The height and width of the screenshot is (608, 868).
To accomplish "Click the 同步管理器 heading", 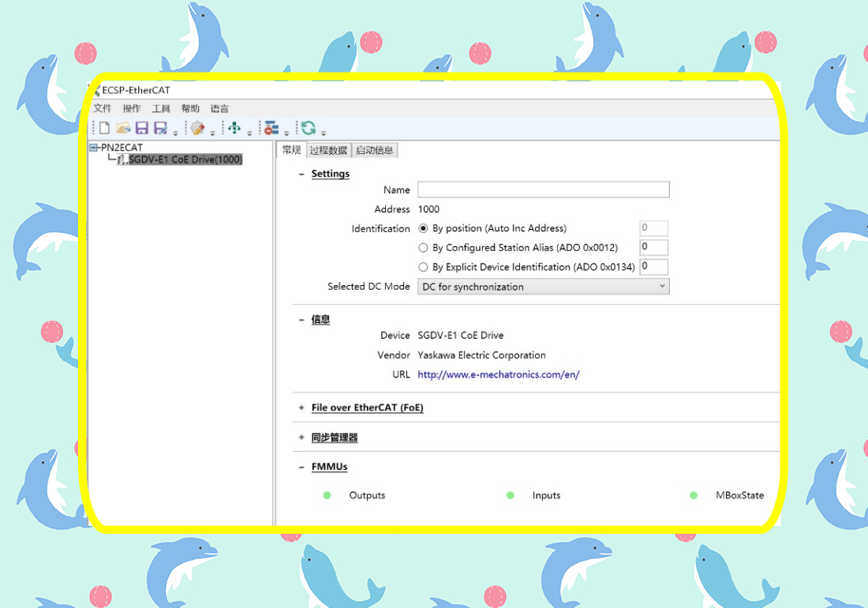I will (x=335, y=437).
